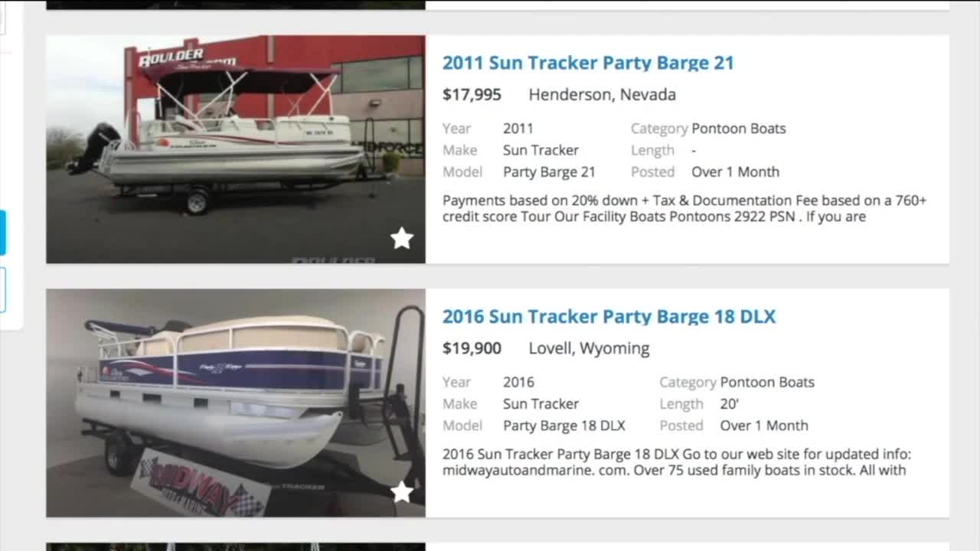Select the $19,900 price
This screenshot has height=551, width=980.
click(x=472, y=348)
